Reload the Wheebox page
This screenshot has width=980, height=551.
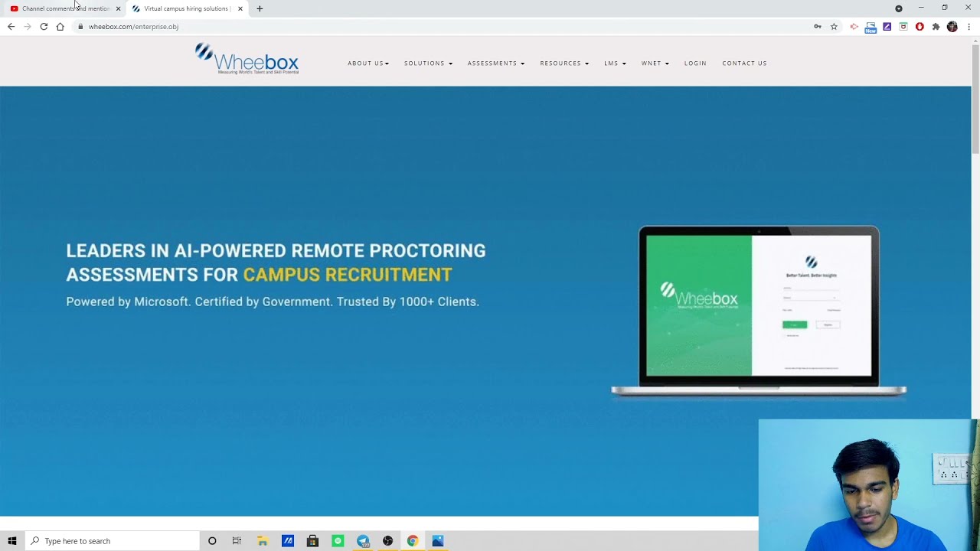point(44,27)
